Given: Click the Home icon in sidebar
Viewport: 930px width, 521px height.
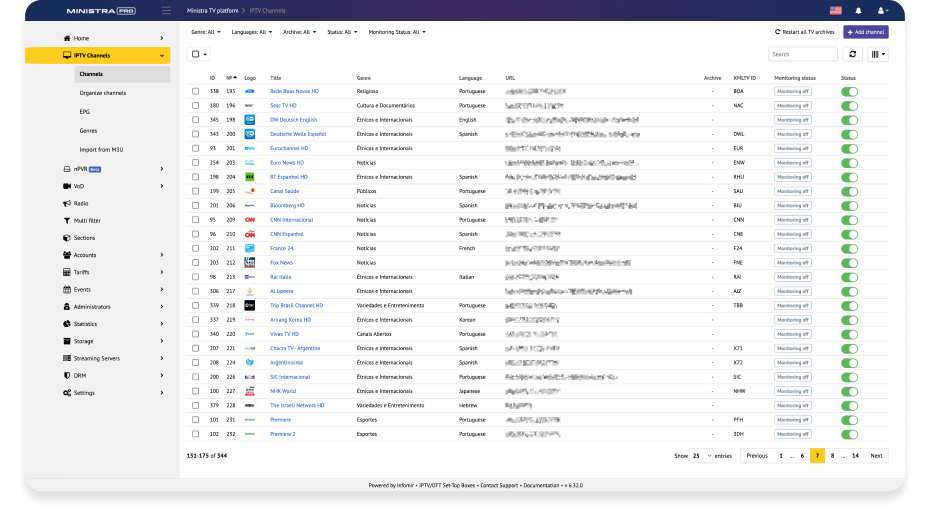Looking at the screenshot, I should [66, 38].
